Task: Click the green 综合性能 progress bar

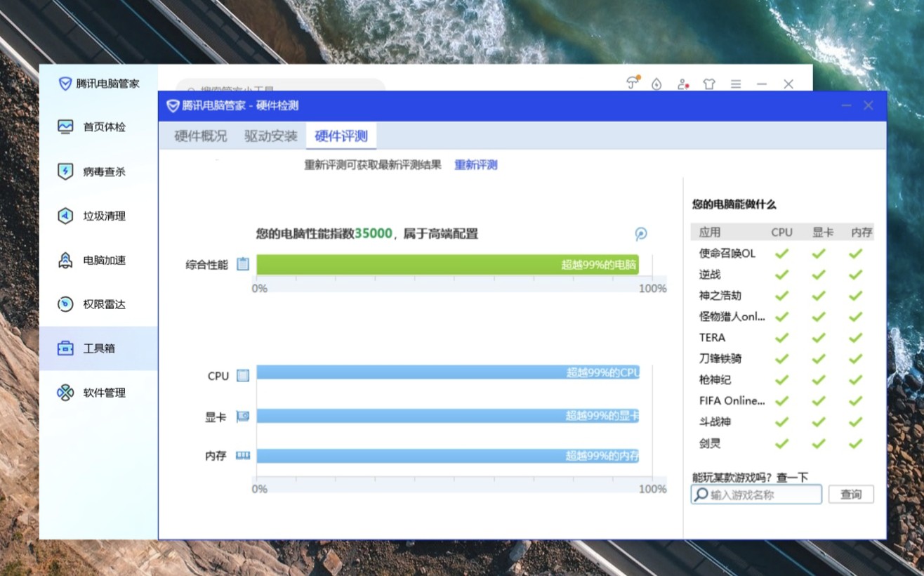Action: click(x=447, y=265)
